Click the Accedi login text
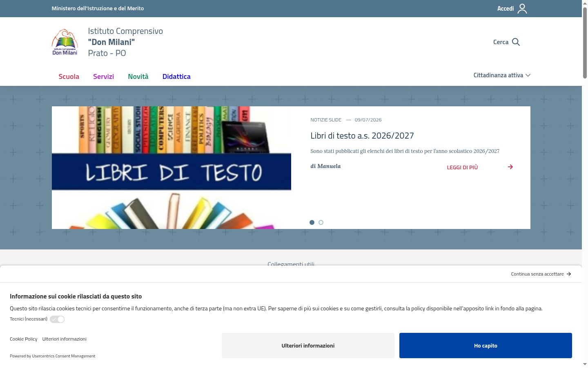588x368 pixels. (x=506, y=9)
